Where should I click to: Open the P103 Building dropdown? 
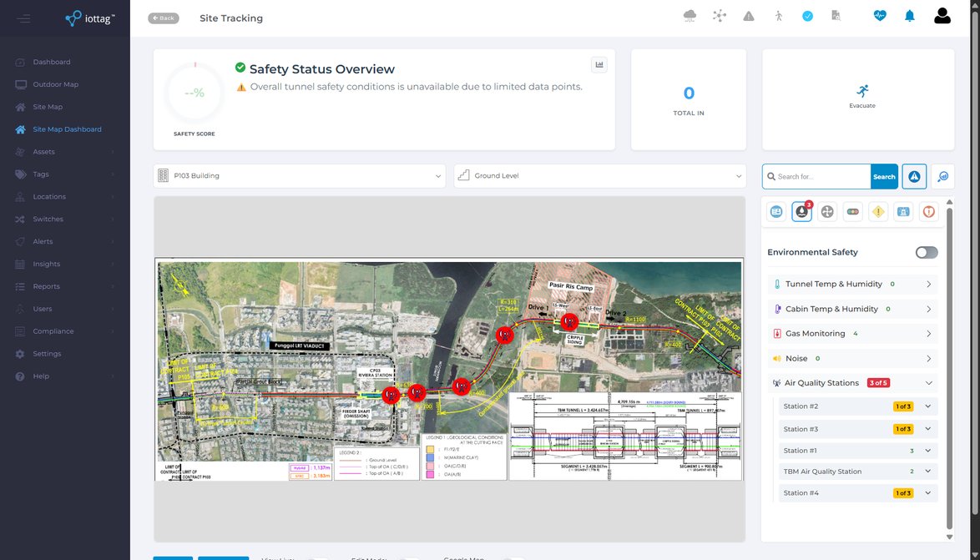300,175
